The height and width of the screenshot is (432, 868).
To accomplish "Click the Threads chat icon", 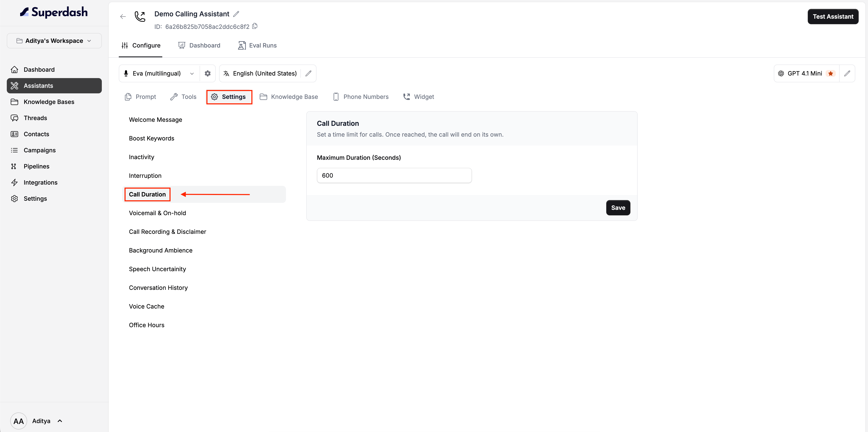I will point(14,118).
